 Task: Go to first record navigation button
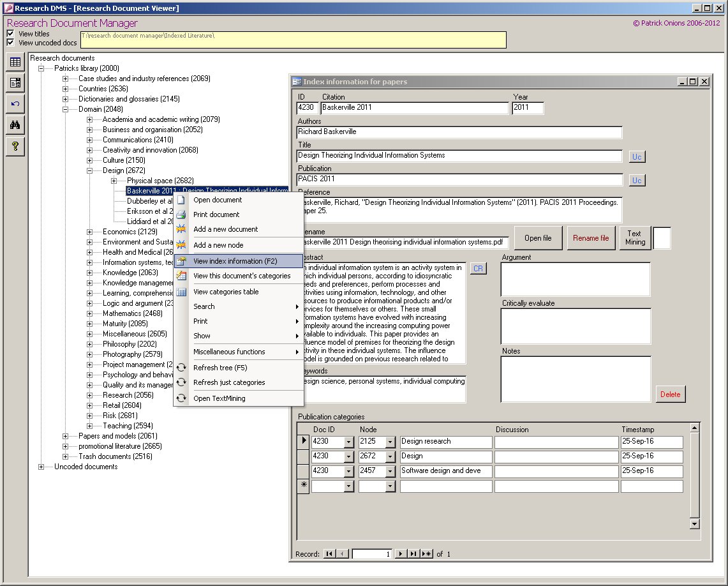[329, 553]
